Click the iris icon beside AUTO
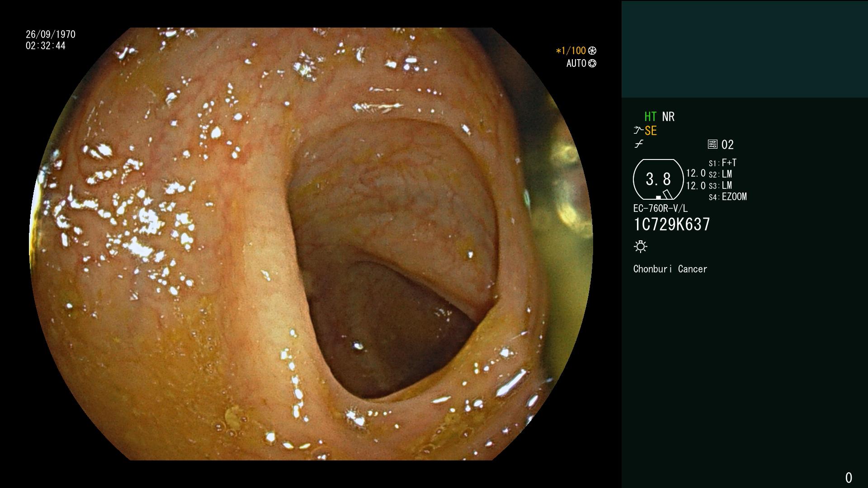This screenshot has width=868, height=488. [x=592, y=63]
